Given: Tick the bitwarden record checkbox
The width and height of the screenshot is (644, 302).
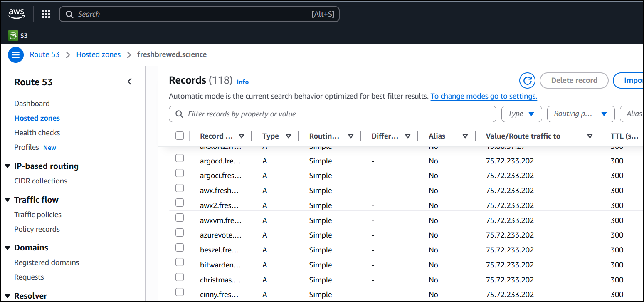Looking at the screenshot, I should (x=180, y=265).
